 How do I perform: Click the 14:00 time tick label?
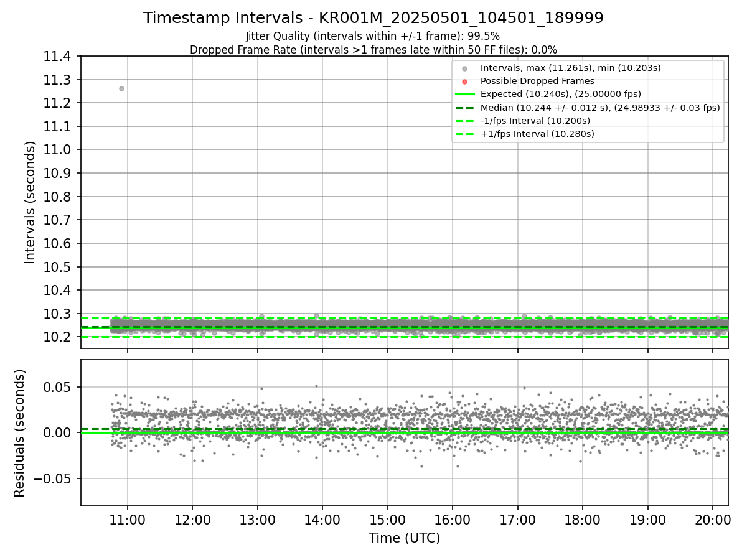click(x=322, y=520)
